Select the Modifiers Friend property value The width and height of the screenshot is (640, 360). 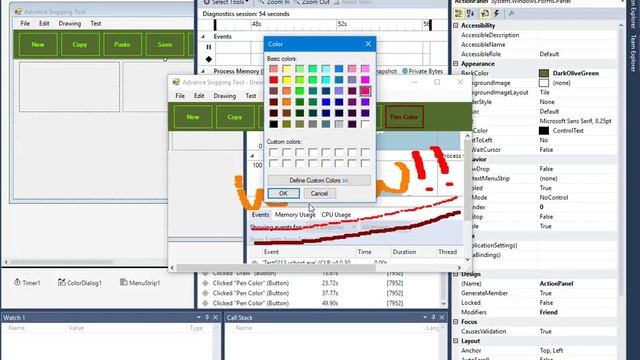548,312
